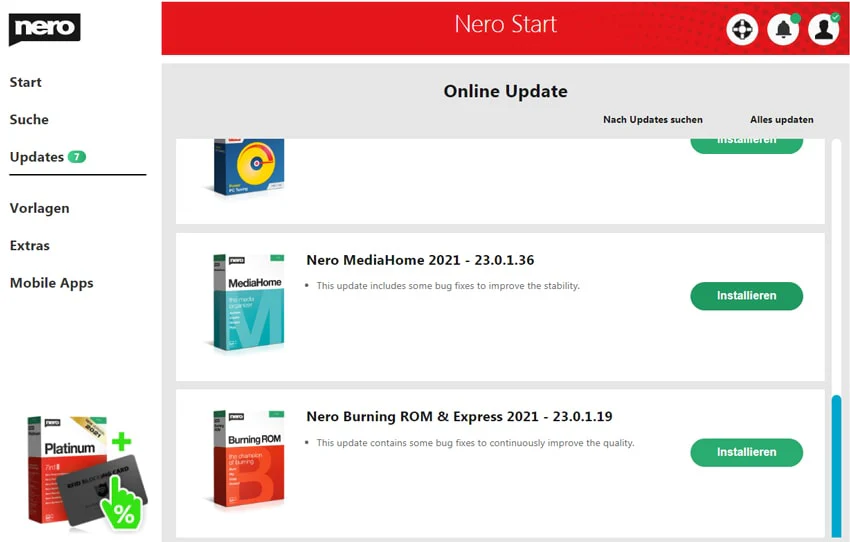Click Nero Start header title
The height and width of the screenshot is (542, 850).
point(505,24)
